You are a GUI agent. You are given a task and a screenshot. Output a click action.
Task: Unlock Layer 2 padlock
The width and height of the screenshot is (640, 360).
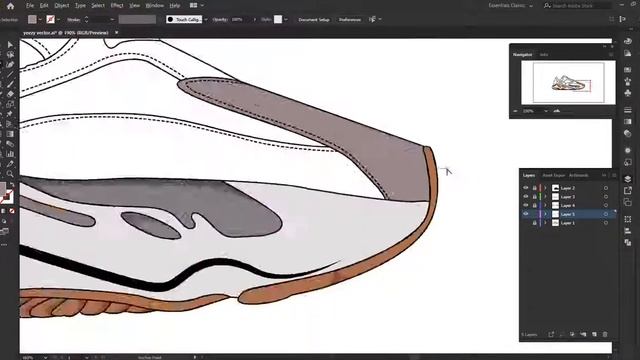(x=534, y=188)
